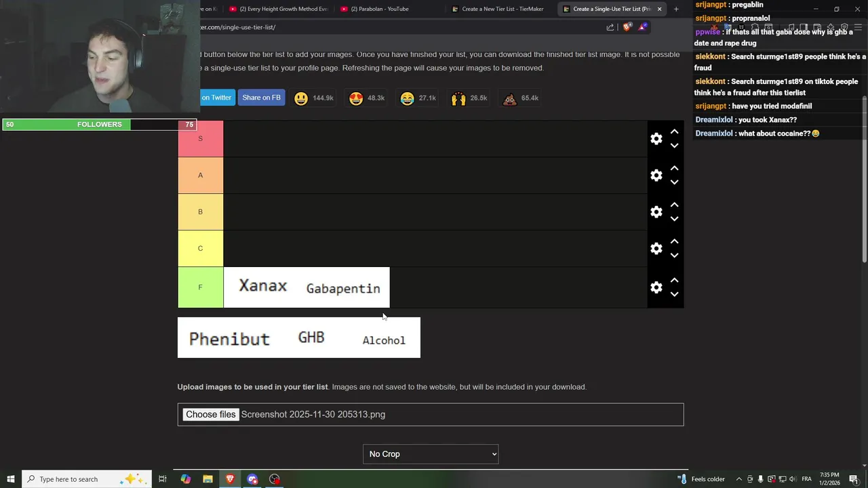Screen dimensions: 868x488
Task: Open settings gear for S tier row
Action: coord(656,139)
